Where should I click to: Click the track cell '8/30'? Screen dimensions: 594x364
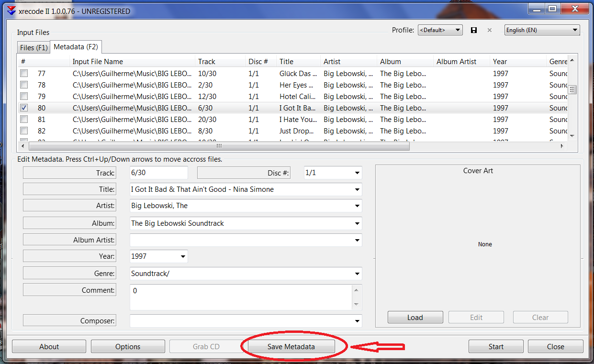click(x=205, y=131)
